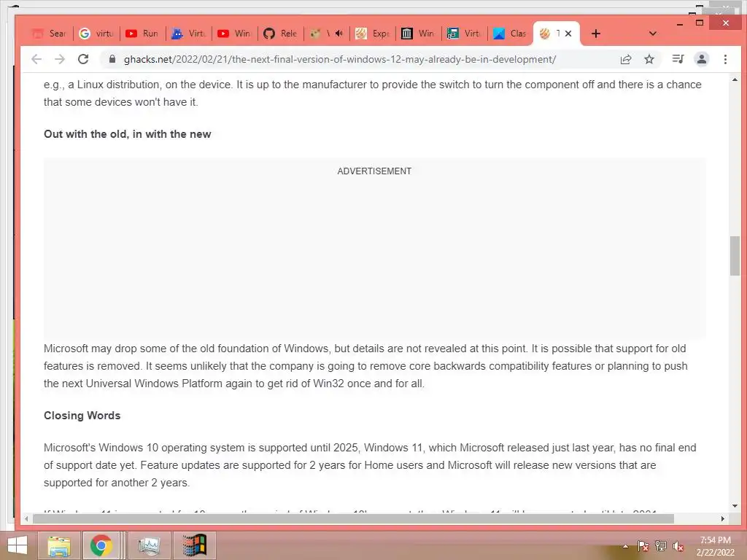Open Chrome three-dot menu
This screenshot has width=747, height=560.
click(x=725, y=59)
